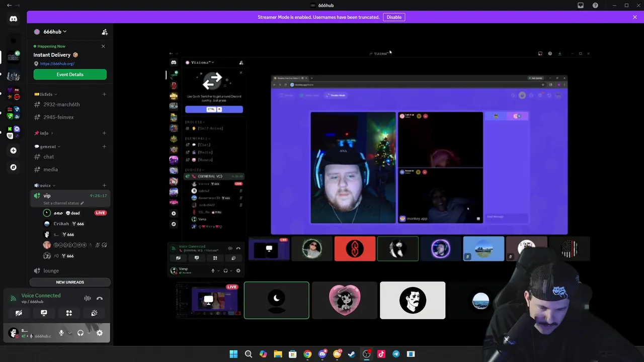This screenshot has width=644, height=362.
Task: Jump to NEW UNREADS
Action: [70, 282]
